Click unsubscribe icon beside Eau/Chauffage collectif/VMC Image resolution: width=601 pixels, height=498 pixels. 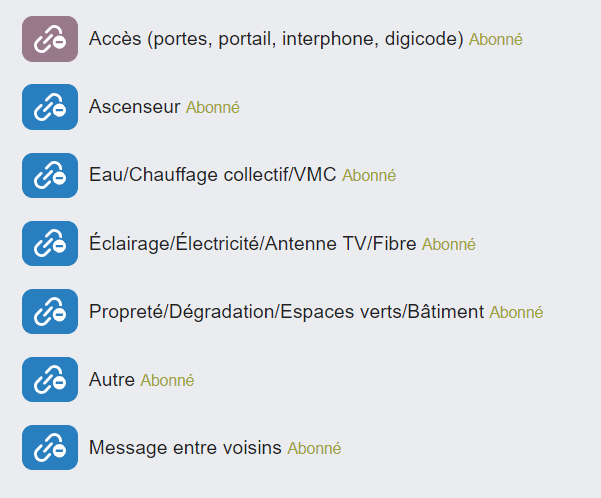click(x=50, y=175)
